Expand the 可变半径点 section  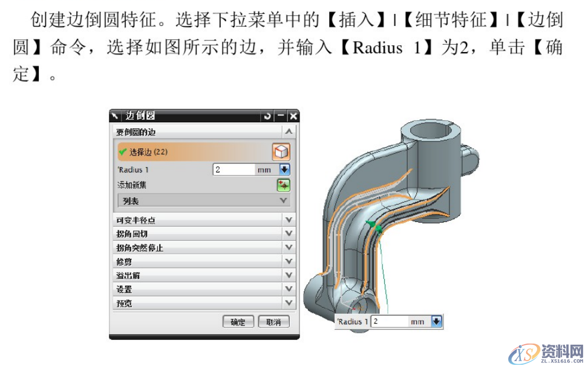[288, 220]
